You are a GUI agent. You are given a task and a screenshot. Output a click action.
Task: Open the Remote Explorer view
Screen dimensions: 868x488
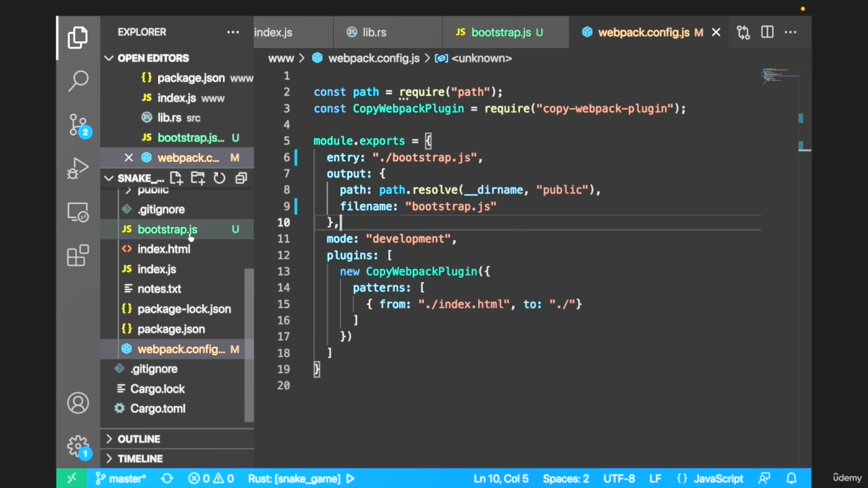coord(78,213)
